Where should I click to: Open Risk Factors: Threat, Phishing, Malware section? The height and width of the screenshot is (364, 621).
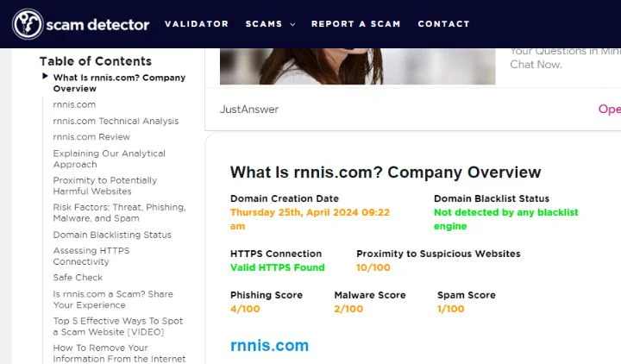click(x=119, y=213)
